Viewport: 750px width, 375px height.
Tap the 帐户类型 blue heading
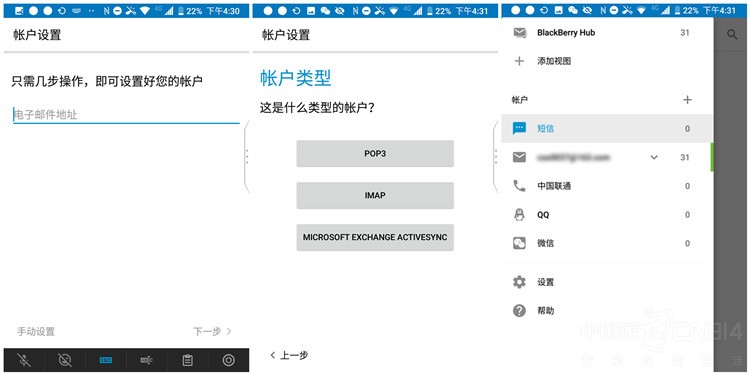296,78
